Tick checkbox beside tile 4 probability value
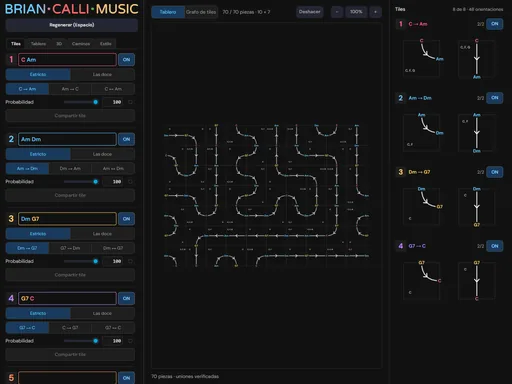 coord(130,341)
